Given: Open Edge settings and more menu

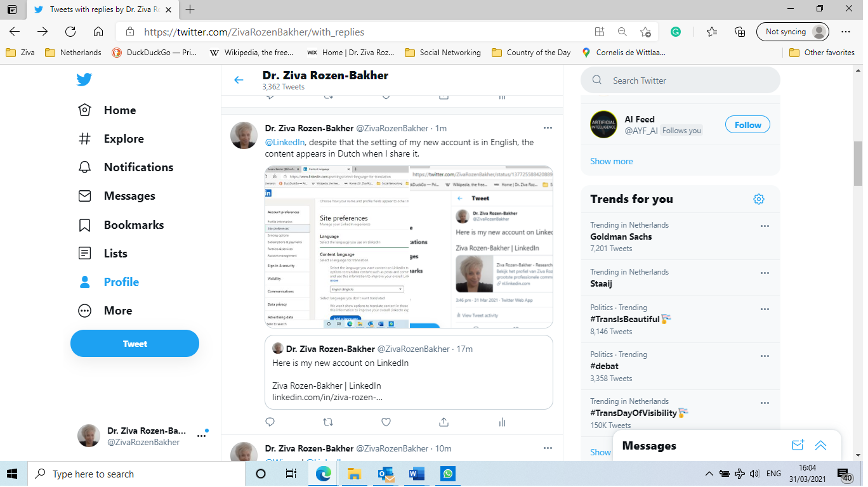Looking at the screenshot, I should (x=845, y=32).
